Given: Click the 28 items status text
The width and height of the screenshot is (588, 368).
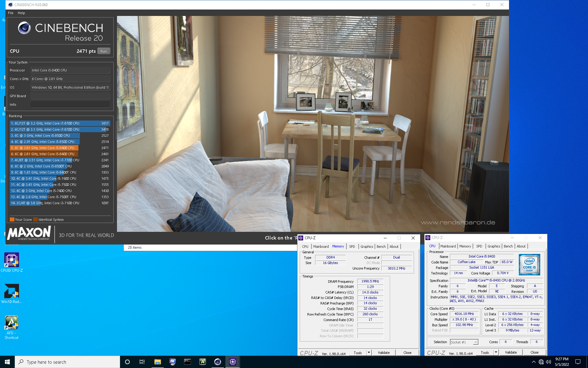Looking at the screenshot, I should pyautogui.click(x=135, y=247).
